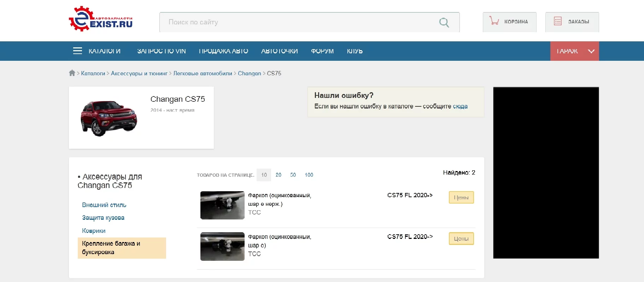The image size is (644, 282).
Task: Open Запрос по VIN menu item
Action: pos(162,51)
